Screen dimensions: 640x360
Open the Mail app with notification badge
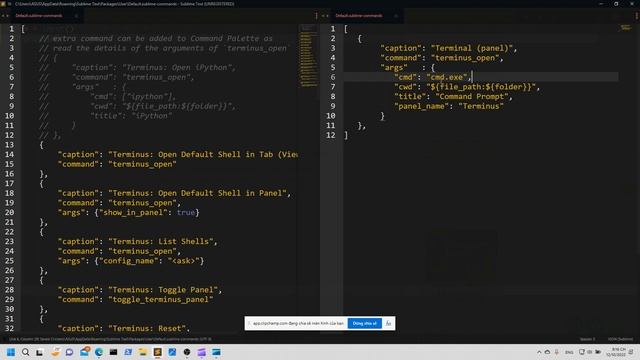pos(84,351)
